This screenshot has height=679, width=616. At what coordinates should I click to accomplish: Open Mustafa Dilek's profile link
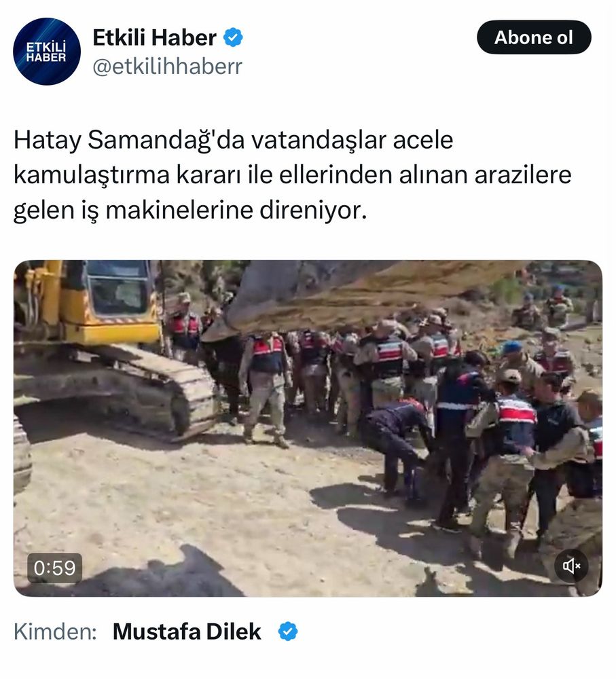pyautogui.click(x=187, y=631)
